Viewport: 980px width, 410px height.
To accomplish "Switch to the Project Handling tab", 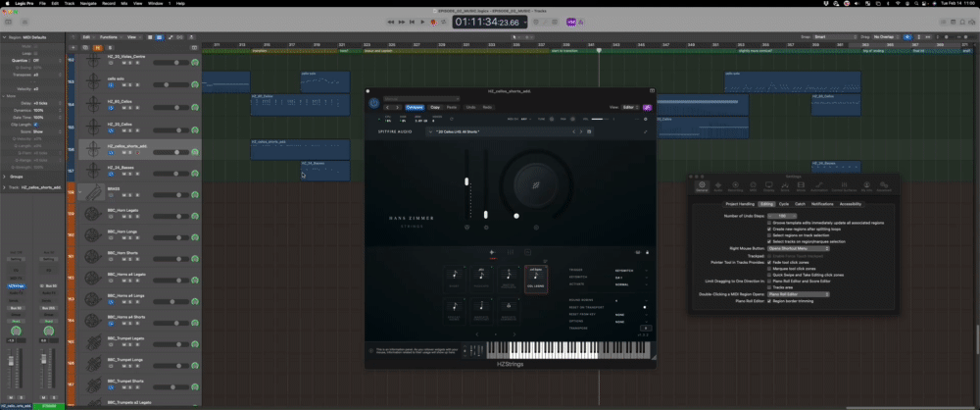I will tap(739, 204).
